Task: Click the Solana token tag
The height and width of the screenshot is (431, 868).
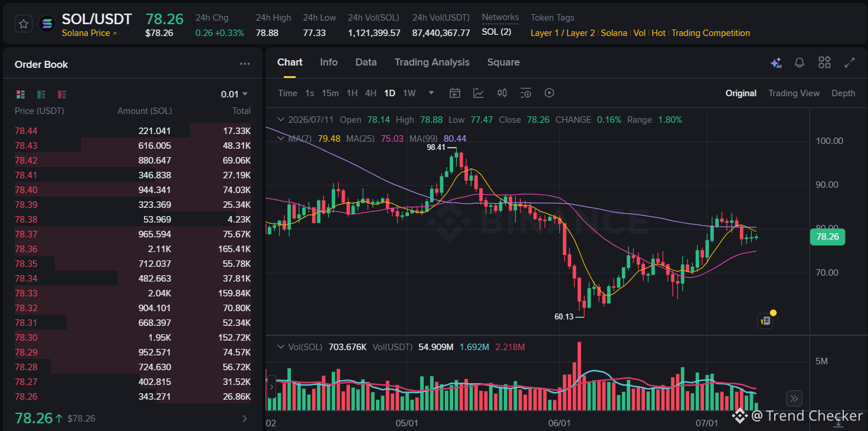Action: (x=614, y=33)
